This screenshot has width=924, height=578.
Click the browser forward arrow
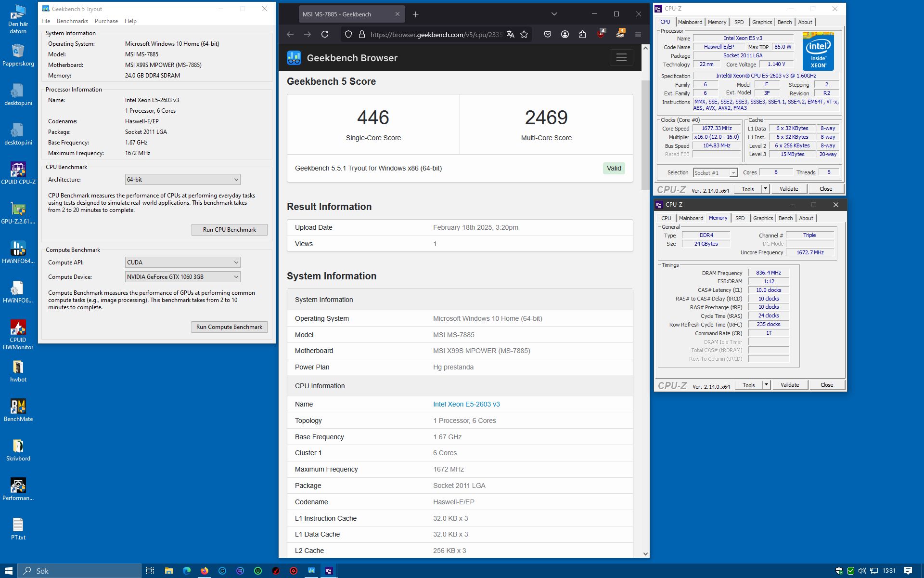tap(308, 34)
